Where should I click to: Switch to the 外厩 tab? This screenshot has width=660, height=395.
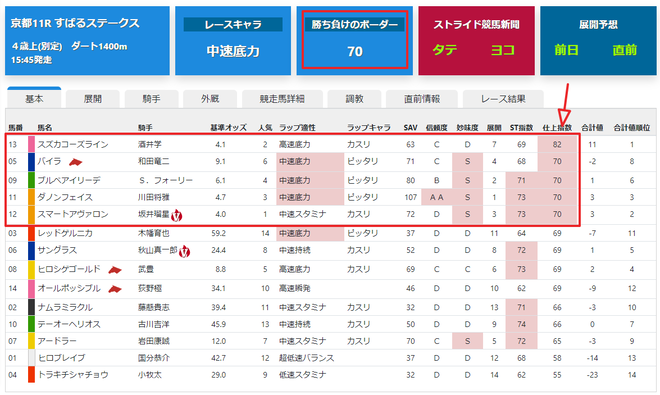coord(210,99)
